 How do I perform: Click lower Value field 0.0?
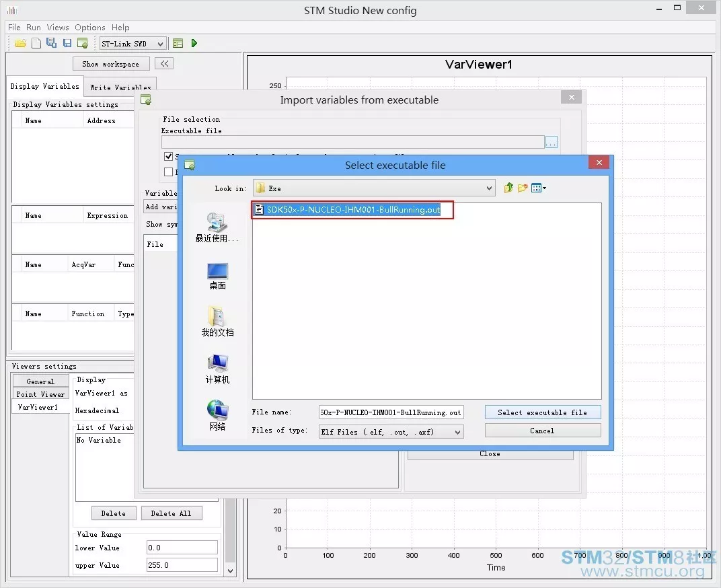pyautogui.click(x=182, y=548)
